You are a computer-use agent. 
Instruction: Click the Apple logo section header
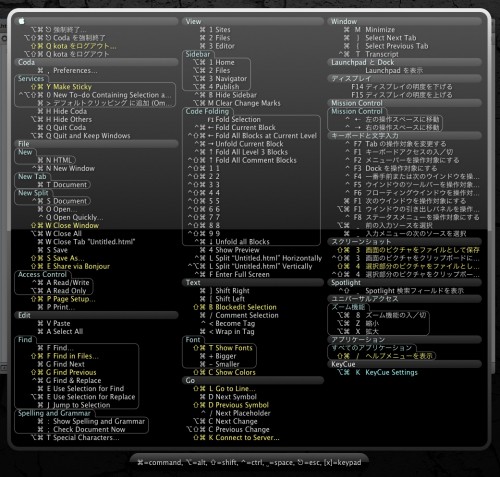pyautogui.click(x=96, y=21)
